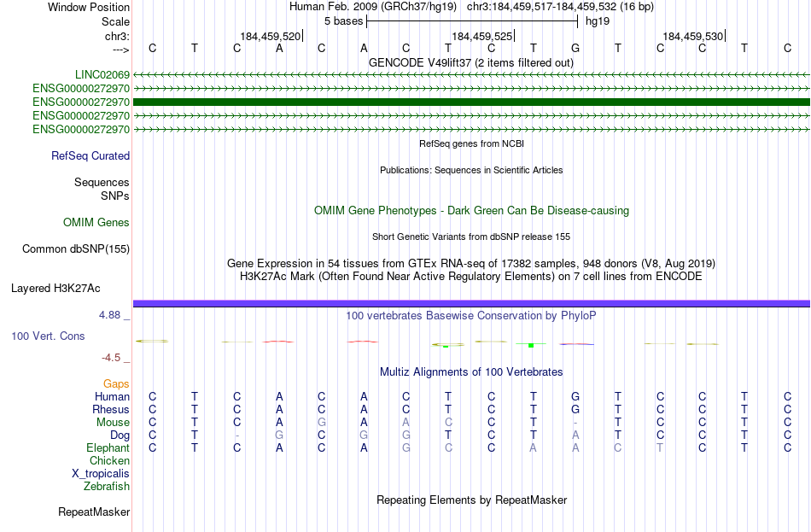The image size is (811, 532).
Task: Click the G base in the Human alignment row
Action: tap(575, 396)
